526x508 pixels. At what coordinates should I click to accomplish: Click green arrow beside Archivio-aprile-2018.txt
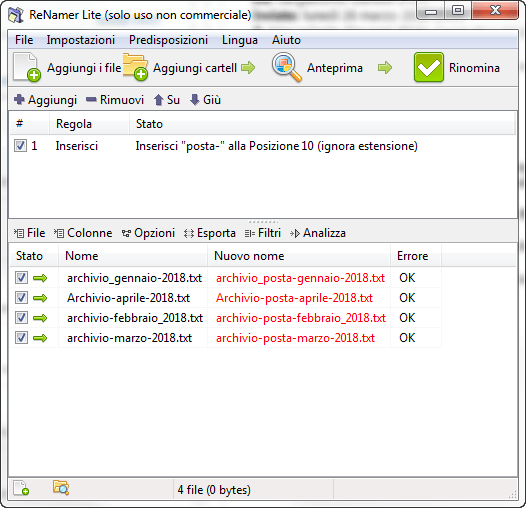coord(40,298)
